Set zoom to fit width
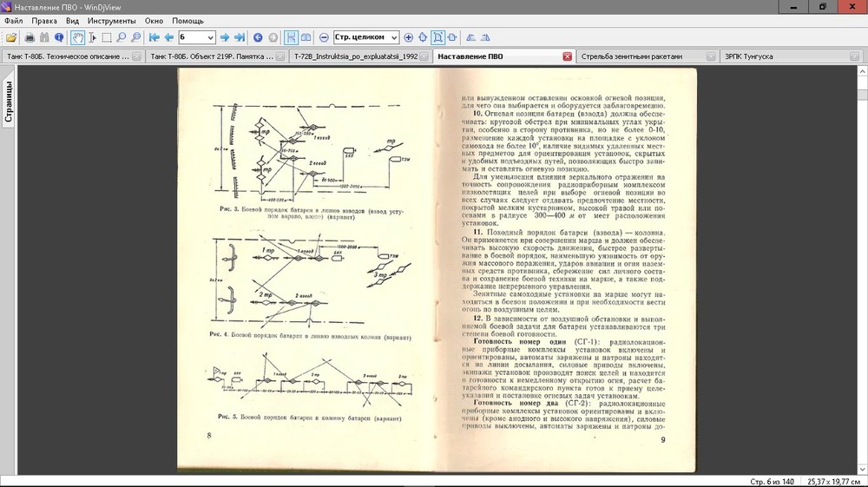Screen dimensions: 868x487 pyautogui.click(x=452, y=37)
